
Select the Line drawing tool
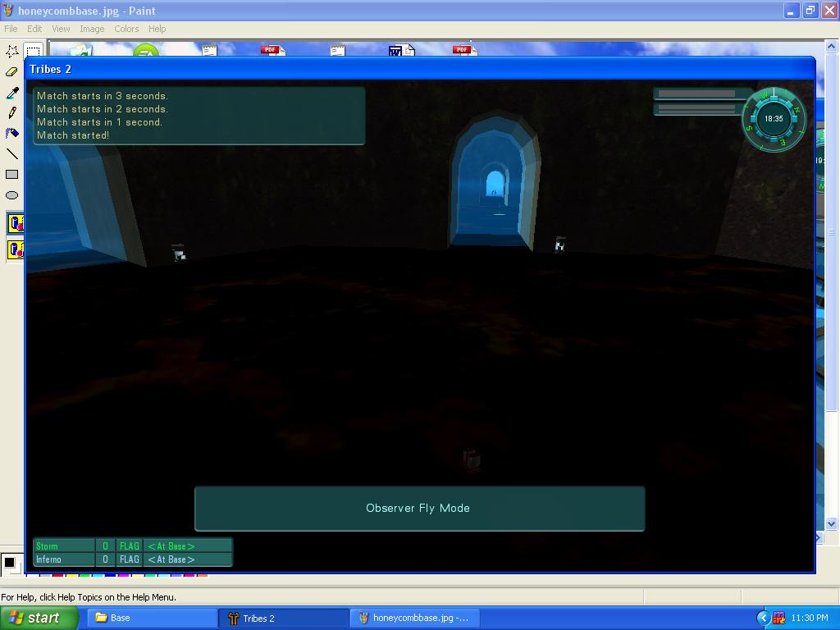click(11, 154)
